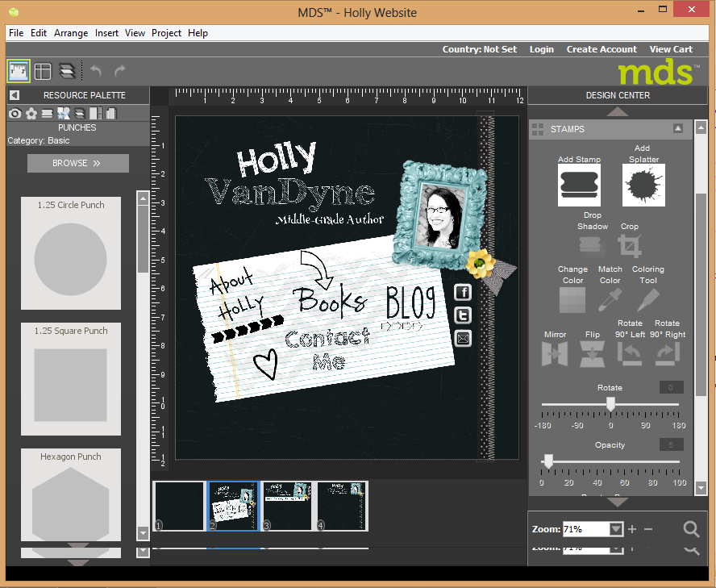
Task: Click Rotate 90° Left icon
Action: [x=630, y=354]
